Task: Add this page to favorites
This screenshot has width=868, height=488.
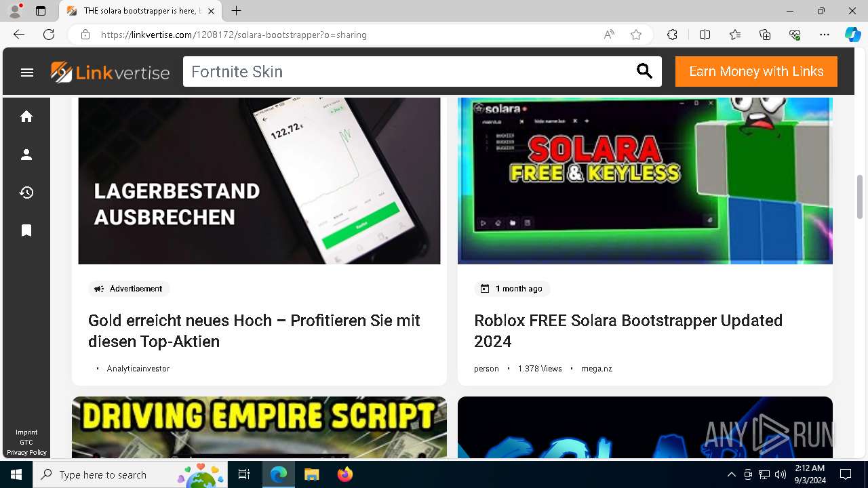Action: click(x=636, y=35)
